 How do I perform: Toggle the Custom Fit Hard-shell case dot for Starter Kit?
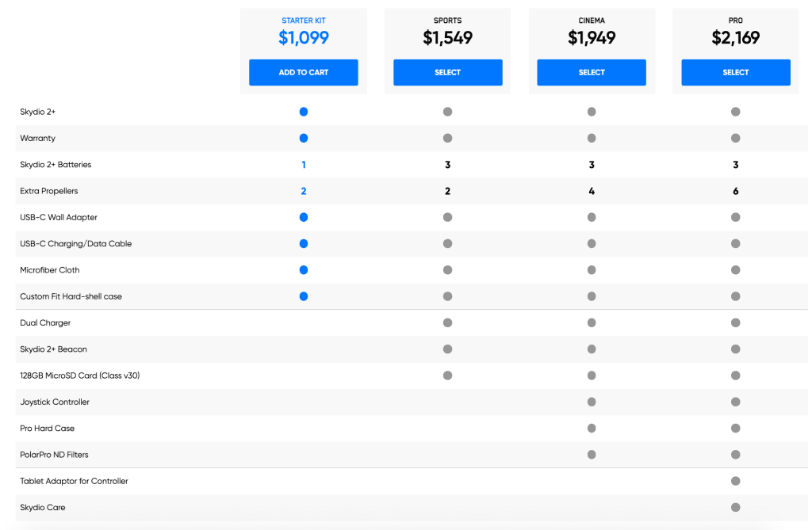tap(304, 296)
